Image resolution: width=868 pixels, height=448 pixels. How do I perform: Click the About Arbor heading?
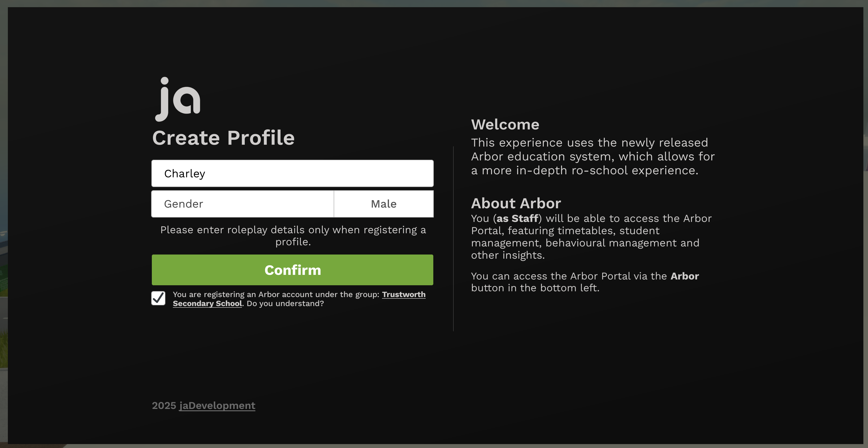point(516,203)
